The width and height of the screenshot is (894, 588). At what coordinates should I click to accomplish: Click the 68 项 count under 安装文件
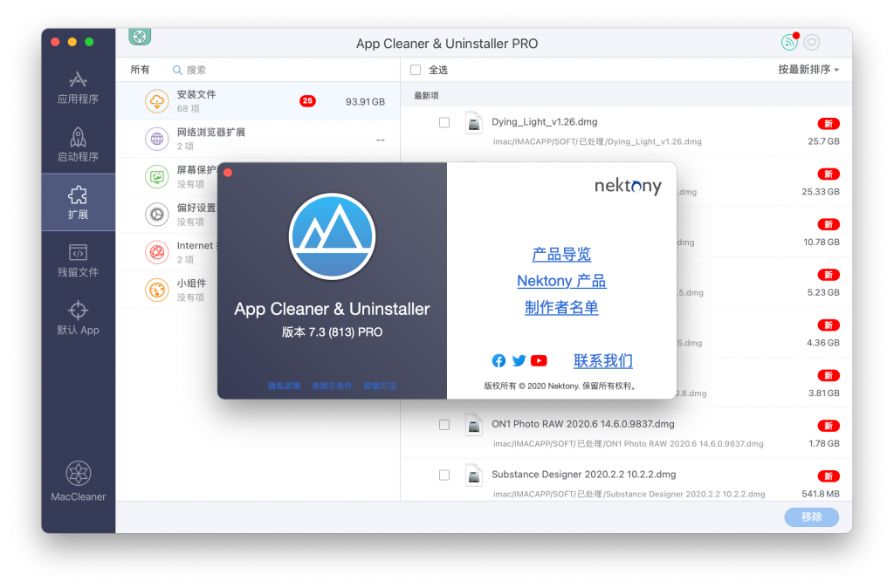pyautogui.click(x=189, y=109)
